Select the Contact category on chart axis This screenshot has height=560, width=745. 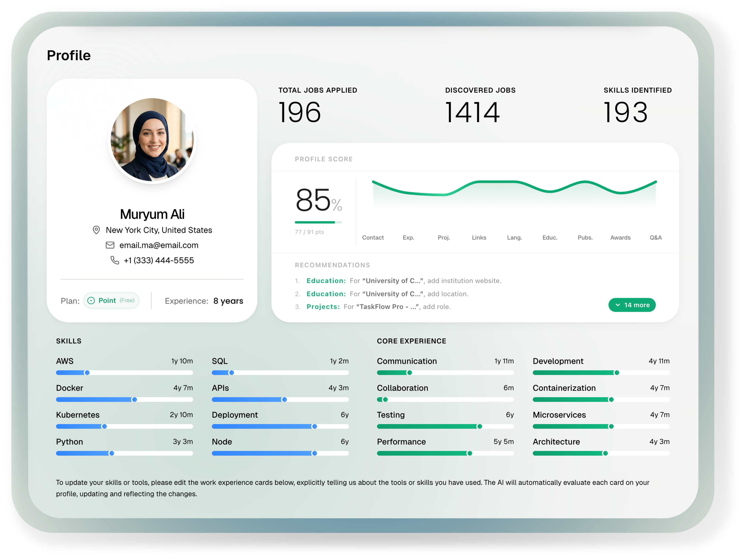point(373,238)
